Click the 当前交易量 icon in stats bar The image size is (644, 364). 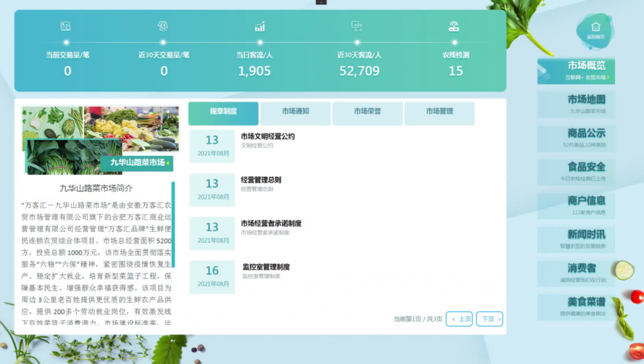65,26
